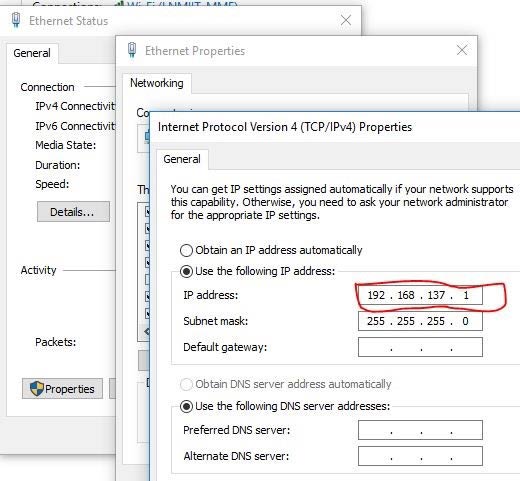
Task: Click Details button in Ethernet Status
Action: pos(73,212)
